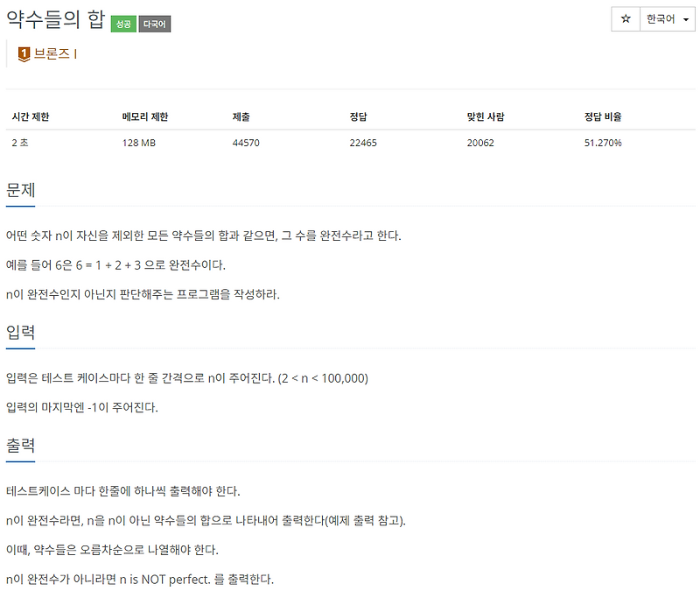Click the orange shield numbered 1

(24, 54)
